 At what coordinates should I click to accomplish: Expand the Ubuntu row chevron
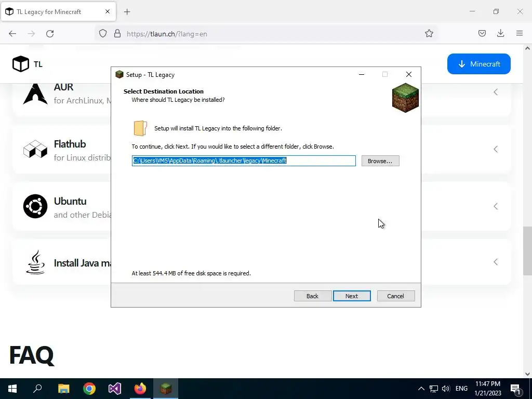pyautogui.click(x=496, y=206)
